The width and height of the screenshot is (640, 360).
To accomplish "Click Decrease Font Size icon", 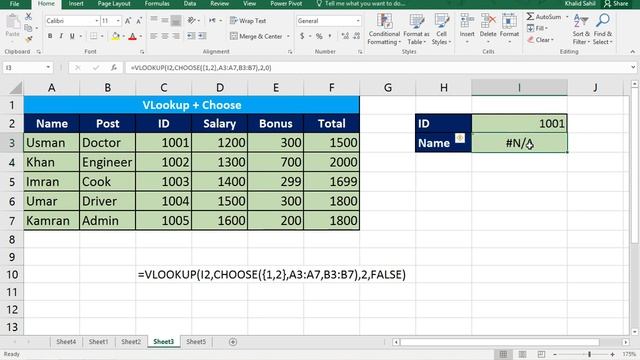I will [x=139, y=21].
